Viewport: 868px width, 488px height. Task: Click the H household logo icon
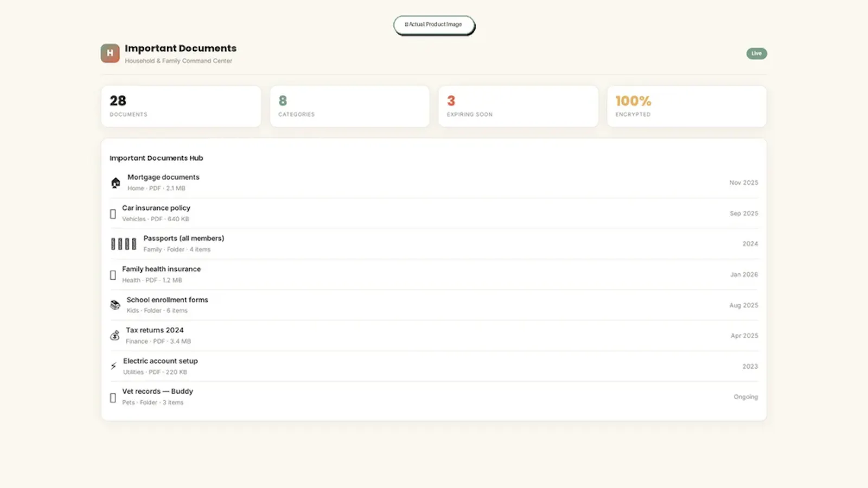110,53
